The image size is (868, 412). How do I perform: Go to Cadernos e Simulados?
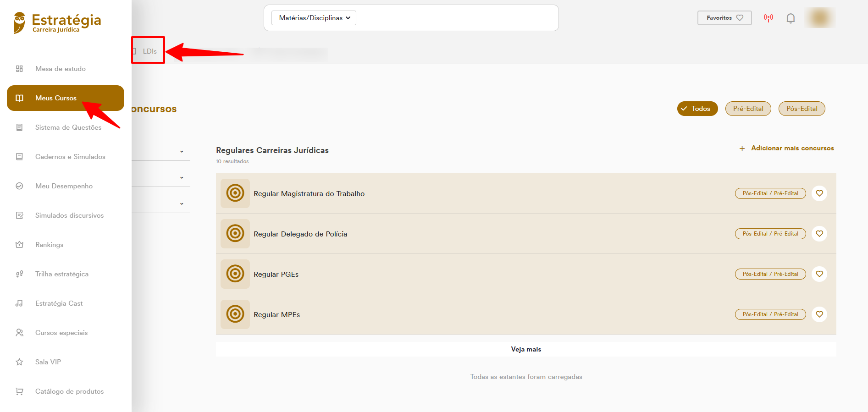70,157
